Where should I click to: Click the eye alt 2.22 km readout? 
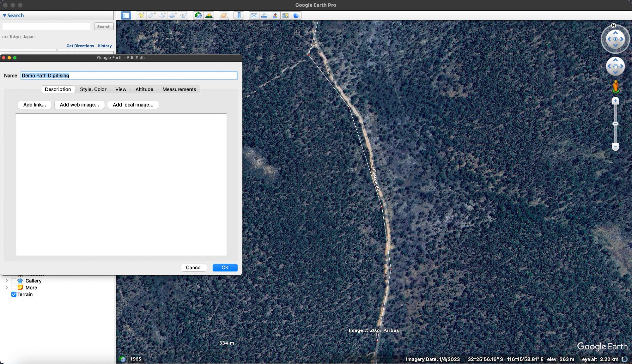(600, 359)
